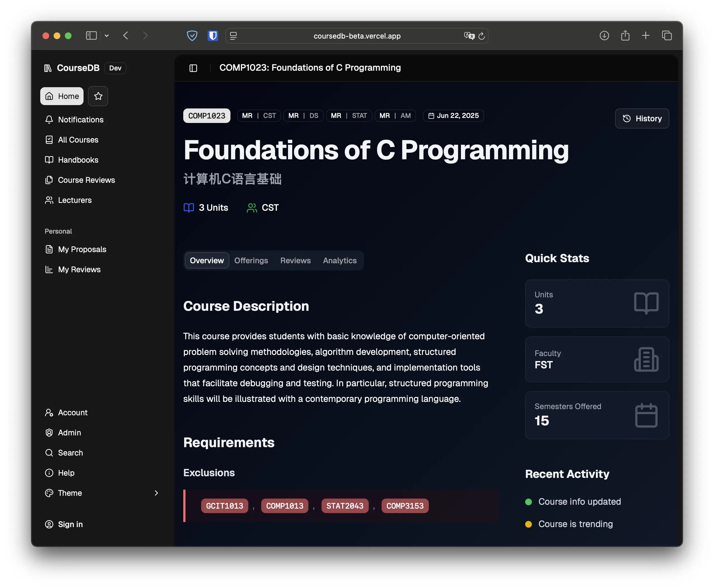Click the yellow Course is trending dot
Screen dimensions: 714x588
(x=528, y=524)
